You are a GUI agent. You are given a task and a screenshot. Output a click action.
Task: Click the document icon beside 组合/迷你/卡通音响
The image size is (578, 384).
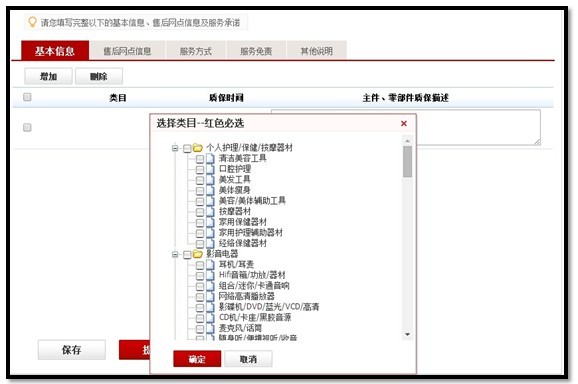210,286
